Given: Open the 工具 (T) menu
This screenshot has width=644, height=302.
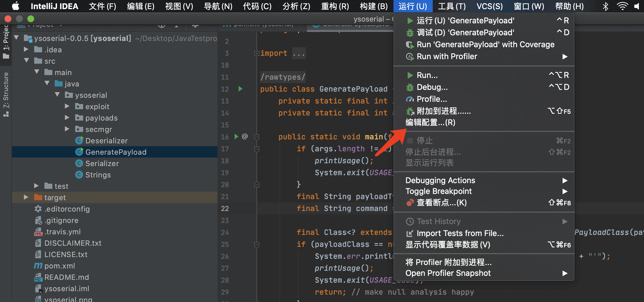Looking at the screenshot, I should point(452,6).
